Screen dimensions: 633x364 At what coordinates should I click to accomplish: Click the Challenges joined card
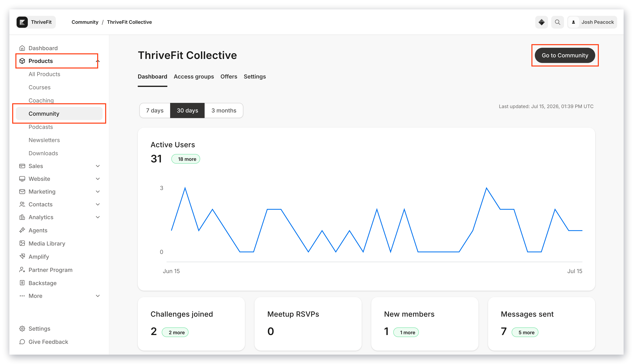click(x=191, y=324)
